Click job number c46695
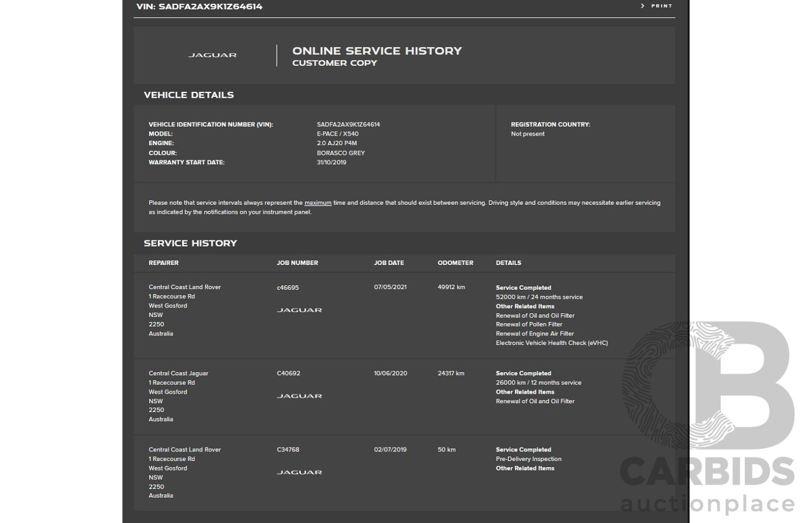 (x=288, y=288)
